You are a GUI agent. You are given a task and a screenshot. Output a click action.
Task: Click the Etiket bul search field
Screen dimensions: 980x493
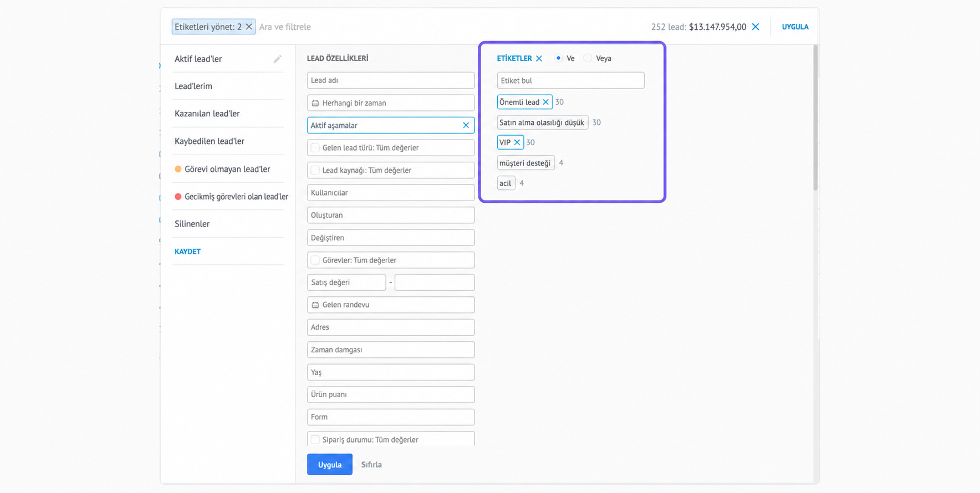pos(570,80)
